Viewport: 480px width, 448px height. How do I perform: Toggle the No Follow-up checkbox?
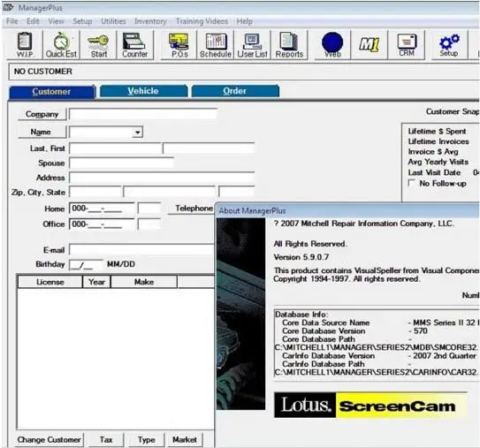tap(412, 183)
